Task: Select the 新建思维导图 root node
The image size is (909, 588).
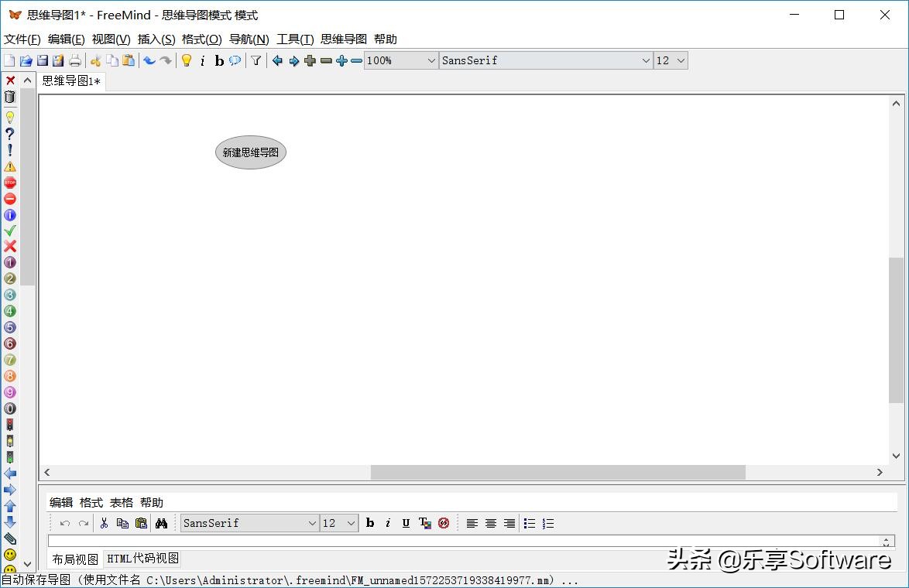Action: (250, 152)
